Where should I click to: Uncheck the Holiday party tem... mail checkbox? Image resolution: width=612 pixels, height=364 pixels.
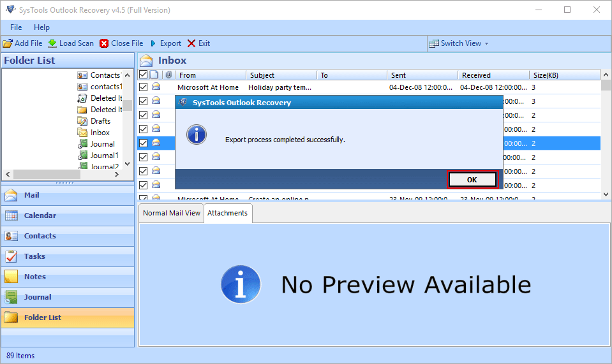pos(143,87)
